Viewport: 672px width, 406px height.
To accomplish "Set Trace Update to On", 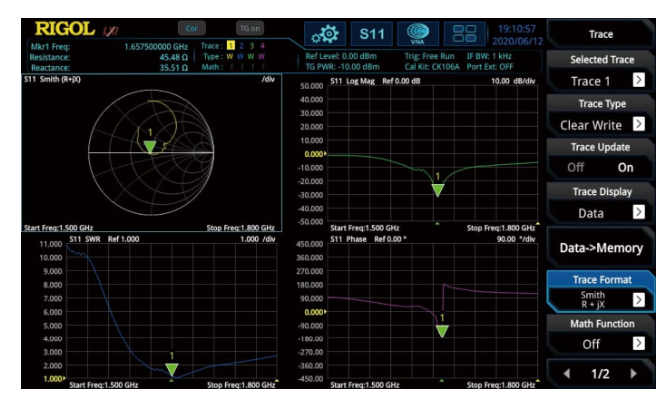I will click(x=625, y=168).
